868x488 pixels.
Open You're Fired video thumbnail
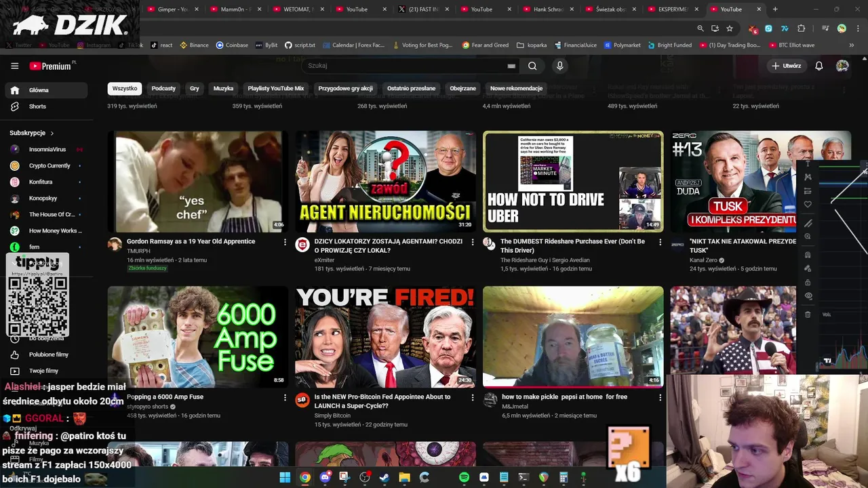(x=385, y=337)
